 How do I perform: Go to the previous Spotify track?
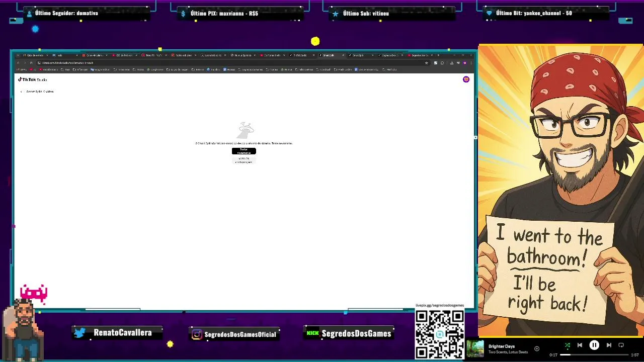(x=580, y=345)
